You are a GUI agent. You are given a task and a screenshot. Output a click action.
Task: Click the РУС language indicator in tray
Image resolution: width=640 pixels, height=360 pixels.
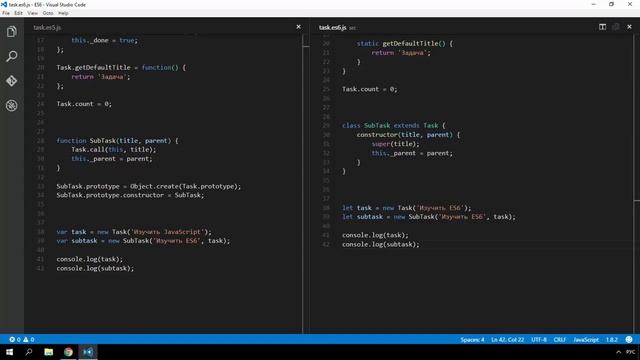pos(631,352)
